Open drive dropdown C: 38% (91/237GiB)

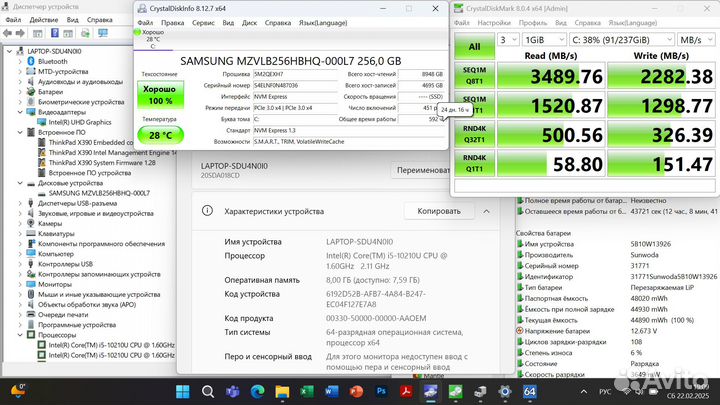pyautogui.click(x=621, y=39)
